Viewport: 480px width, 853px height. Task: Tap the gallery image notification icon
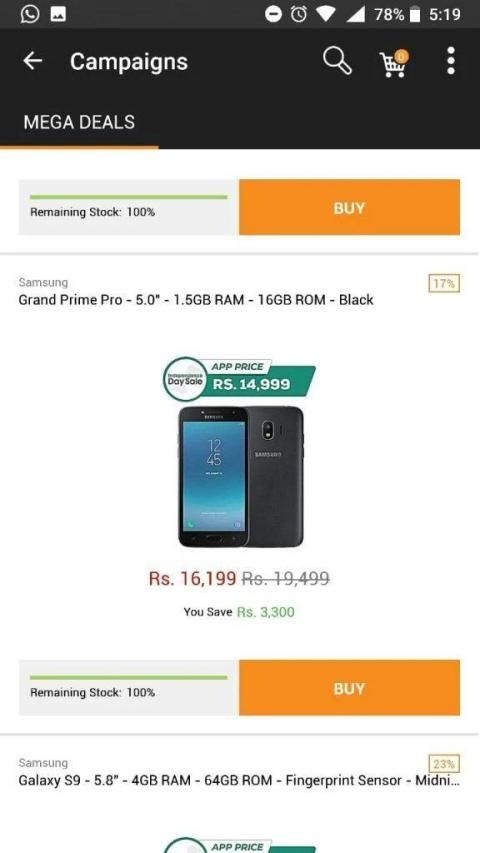click(x=58, y=14)
